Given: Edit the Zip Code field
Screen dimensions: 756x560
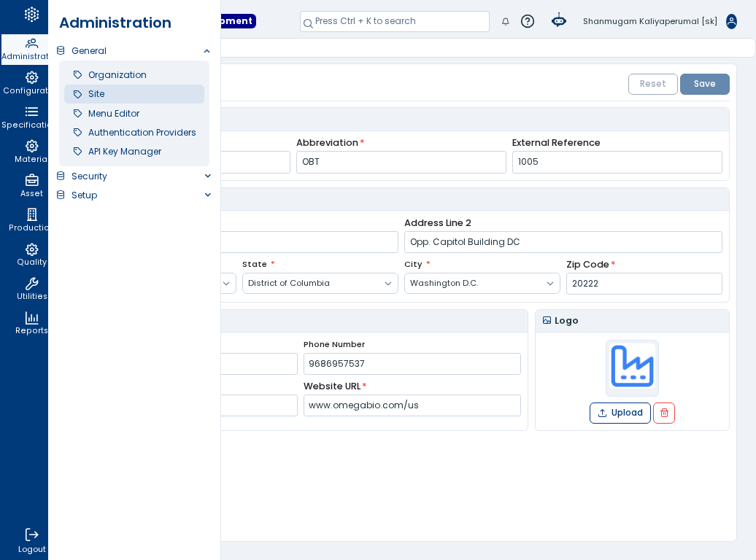Looking at the screenshot, I should [x=644, y=284].
